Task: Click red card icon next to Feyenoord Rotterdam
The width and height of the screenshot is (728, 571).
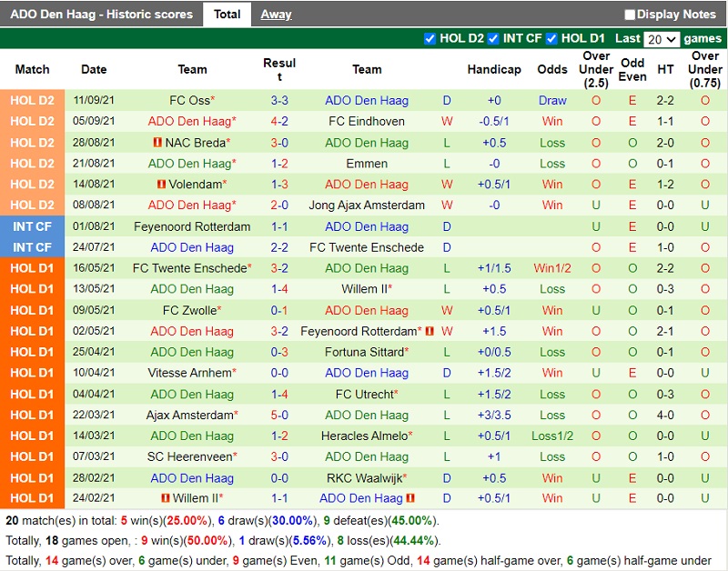Action: pos(430,332)
